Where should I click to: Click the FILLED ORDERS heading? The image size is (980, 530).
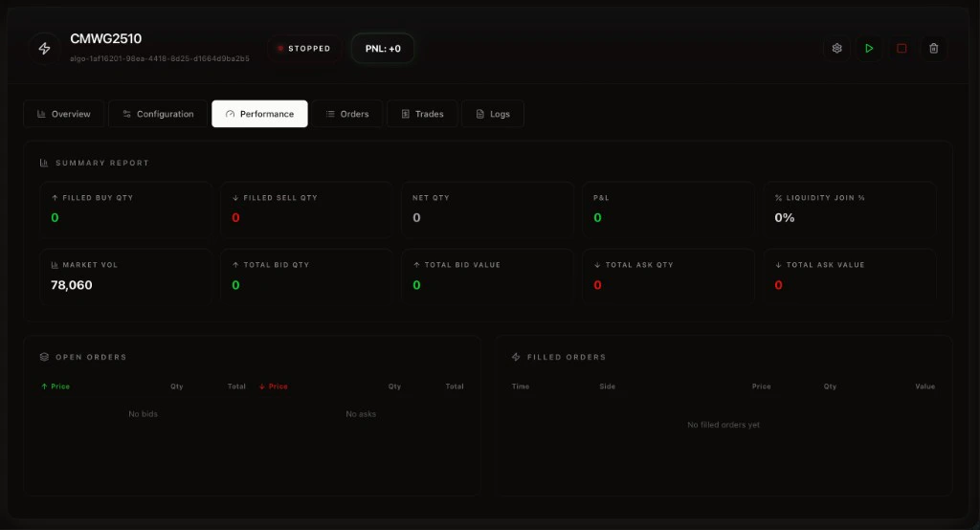click(x=567, y=357)
